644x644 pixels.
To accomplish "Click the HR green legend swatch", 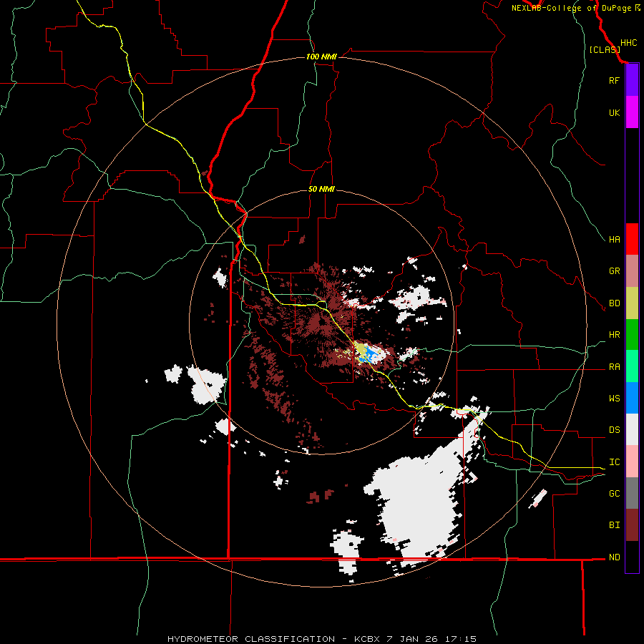I will tap(632, 335).
